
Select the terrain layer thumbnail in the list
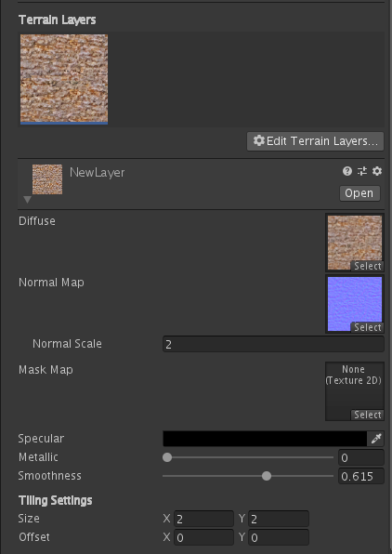coord(64,78)
